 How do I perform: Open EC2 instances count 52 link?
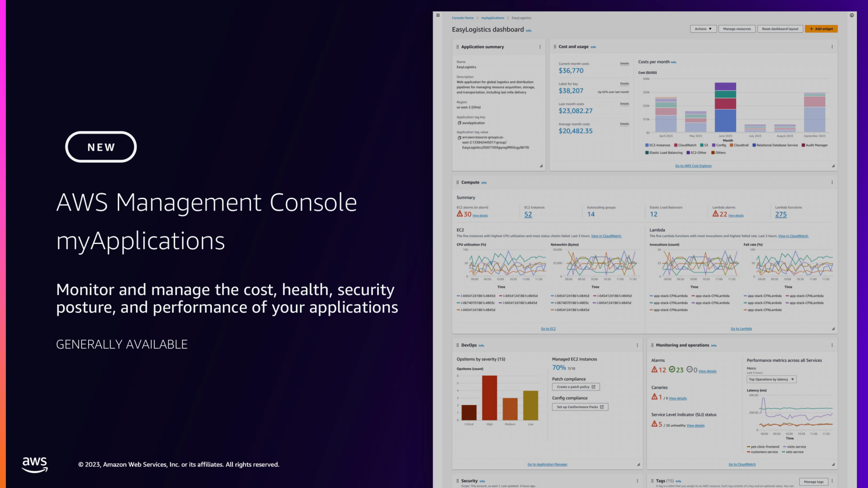coord(528,214)
